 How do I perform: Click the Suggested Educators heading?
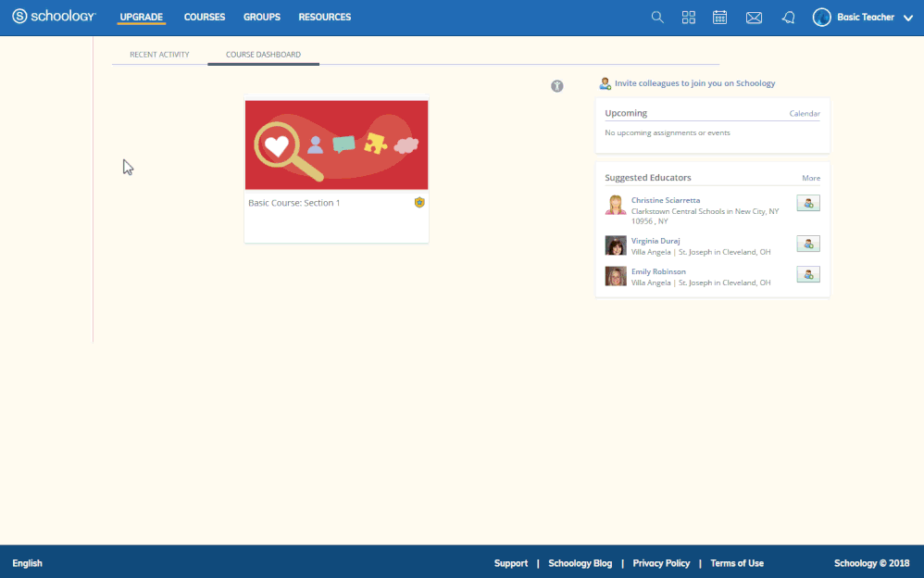pos(647,178)
